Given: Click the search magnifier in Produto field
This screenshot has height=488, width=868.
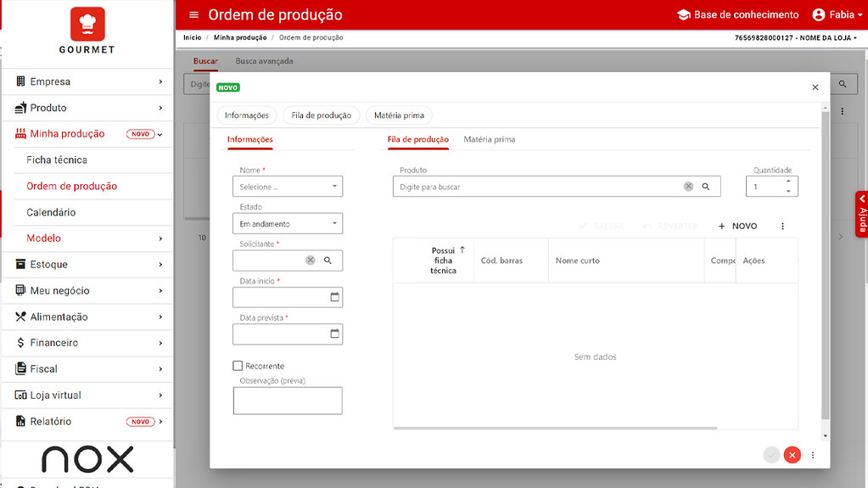Looking at the screenshot, I should (705, 187).
